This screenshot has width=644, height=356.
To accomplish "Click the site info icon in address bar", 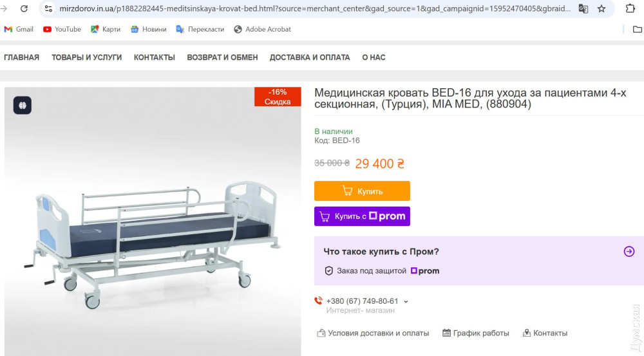I will (x=48, y=9).
